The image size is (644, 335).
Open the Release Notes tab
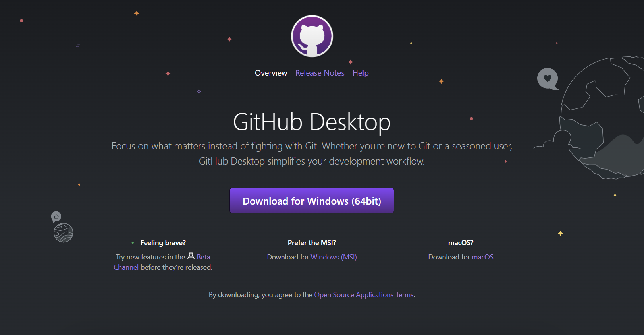(320, 73)
